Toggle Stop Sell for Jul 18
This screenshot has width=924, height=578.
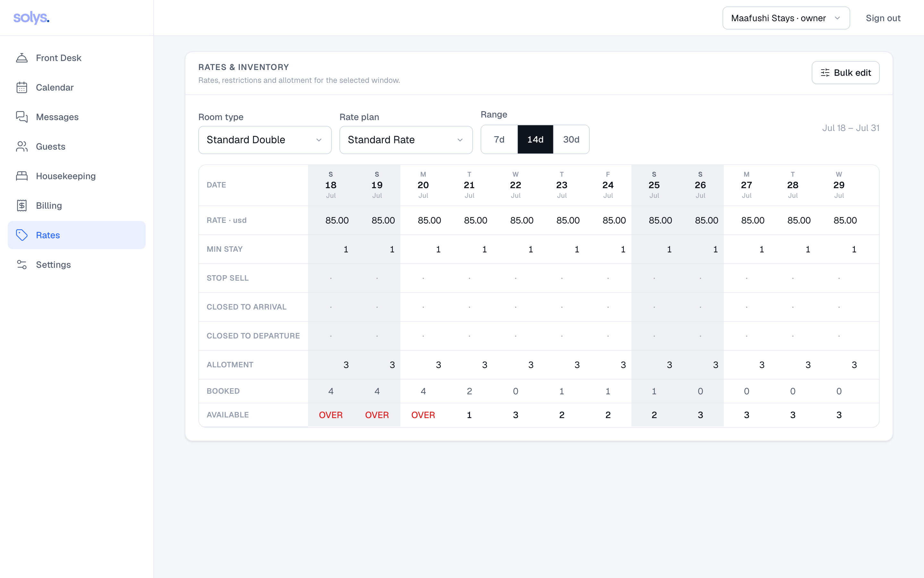pos(331,278)
